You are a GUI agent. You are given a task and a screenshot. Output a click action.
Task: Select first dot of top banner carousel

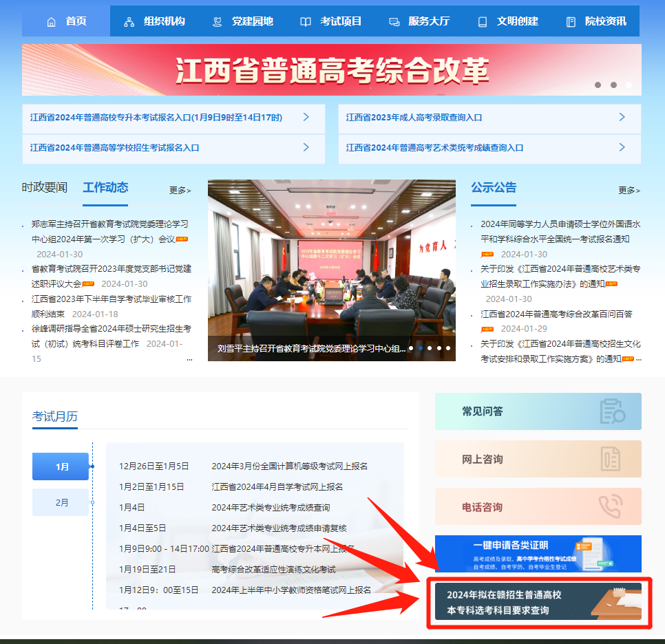(598, 85)
